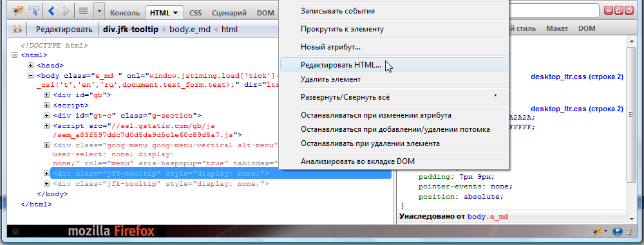This screenshot has height=245, width=644.
Task: Collapse the <html> node
Action: point(15,55)
